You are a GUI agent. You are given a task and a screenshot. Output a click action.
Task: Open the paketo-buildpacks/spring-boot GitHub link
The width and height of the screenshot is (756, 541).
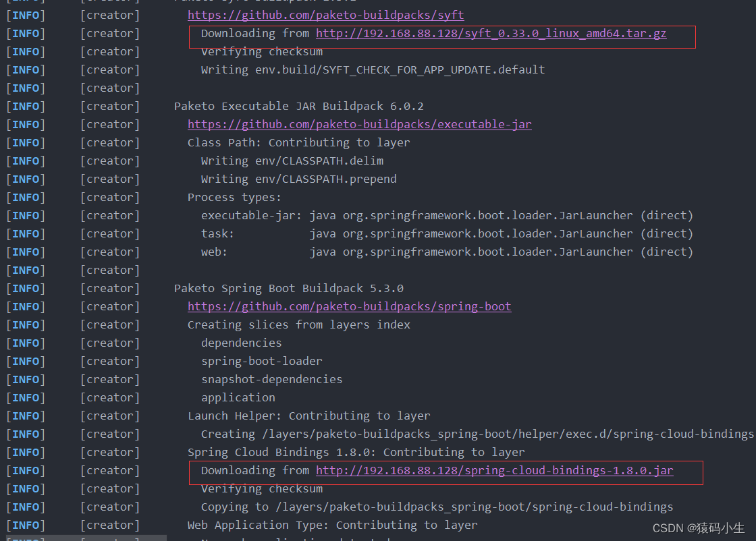coord(349,306)
